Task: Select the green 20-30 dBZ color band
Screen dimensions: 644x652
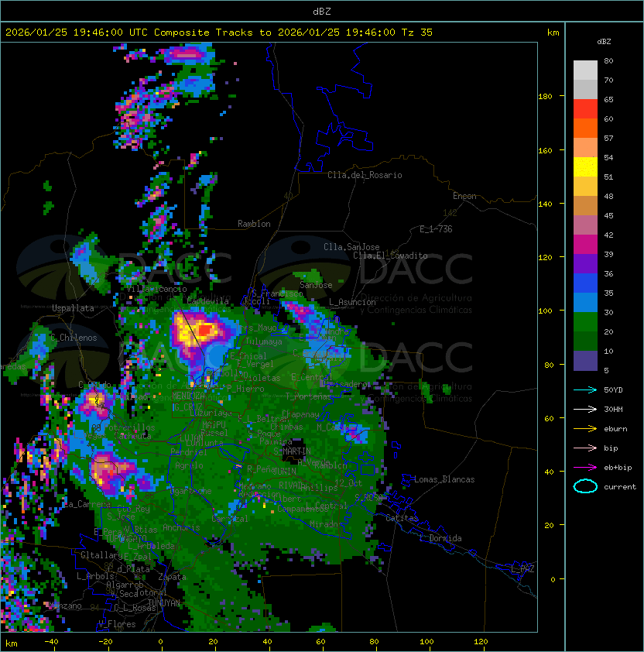Action: [585, 322]
